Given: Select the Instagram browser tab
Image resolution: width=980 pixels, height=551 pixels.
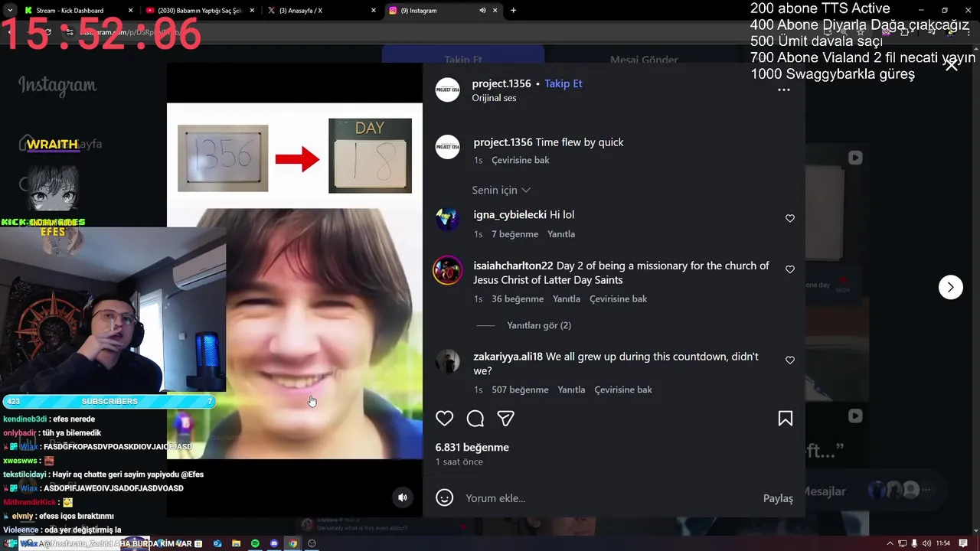Looking at the screenshot, I should [x=442, y=11].
